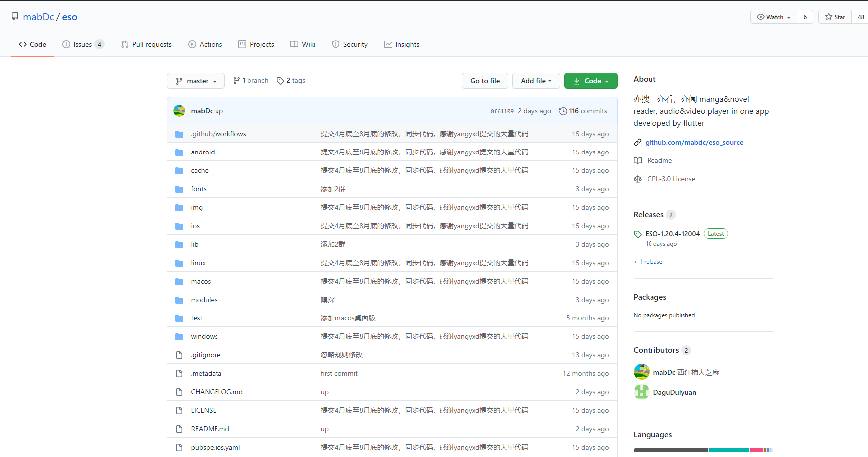Click the windows folder icon
The width and height of the screenshot is (868, 457).
[x=179, y=336]
